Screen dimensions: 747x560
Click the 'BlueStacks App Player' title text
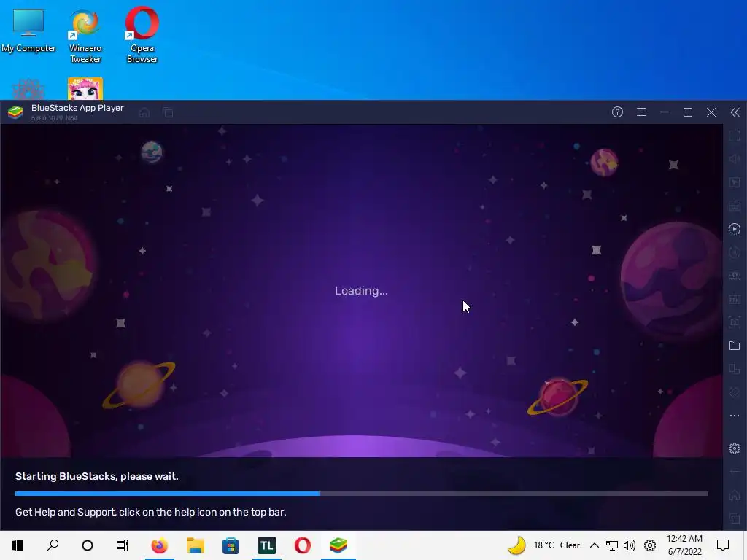point(77,108)
